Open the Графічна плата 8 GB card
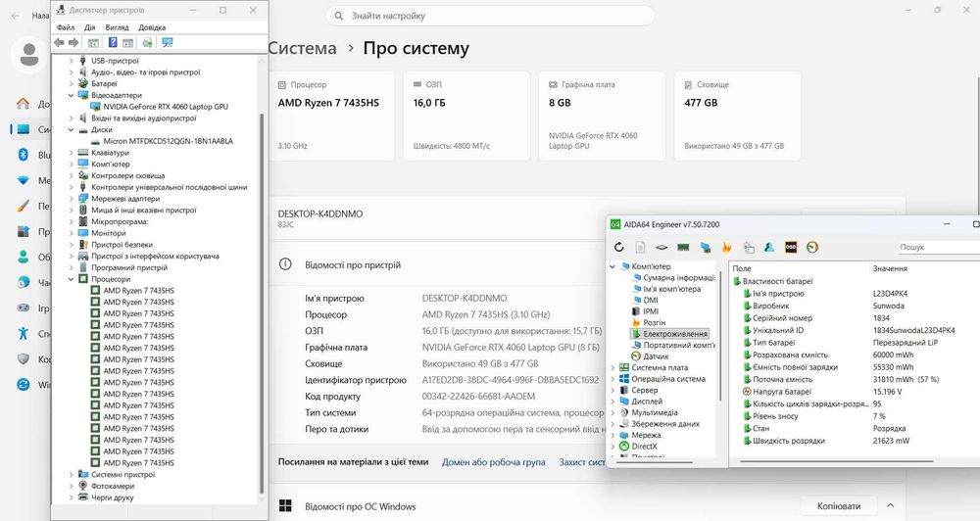The image size is (980, 521). 602,117
